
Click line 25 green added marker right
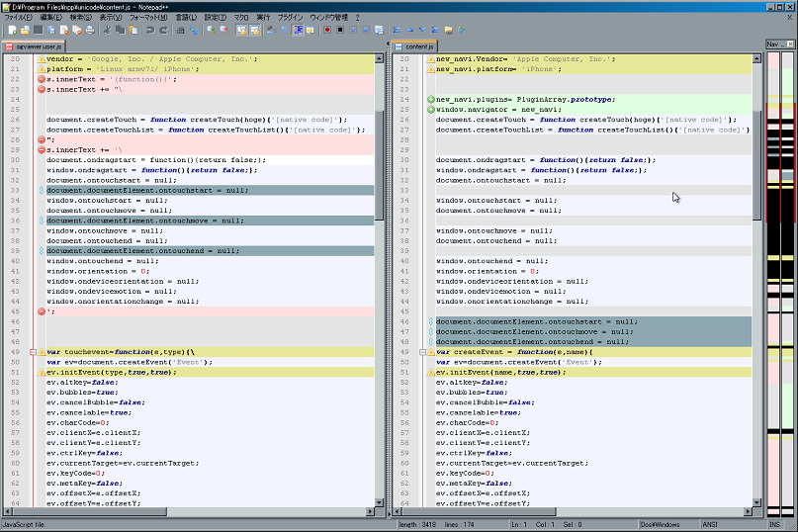point(431,110)
